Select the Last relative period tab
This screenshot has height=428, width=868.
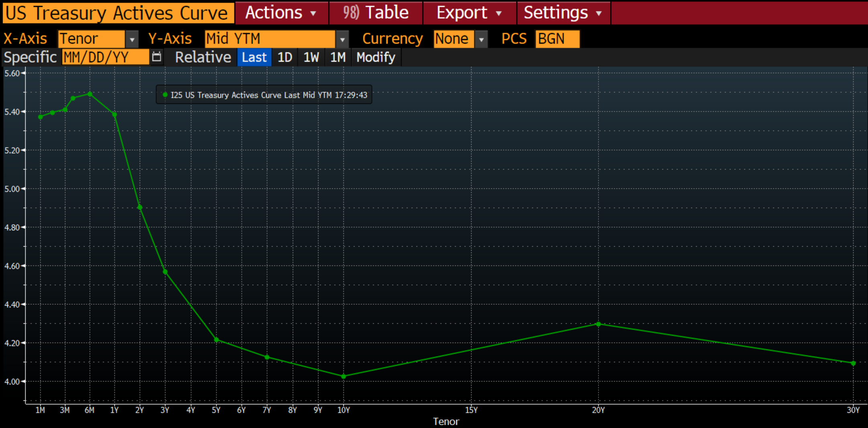[x=254, y=57]
